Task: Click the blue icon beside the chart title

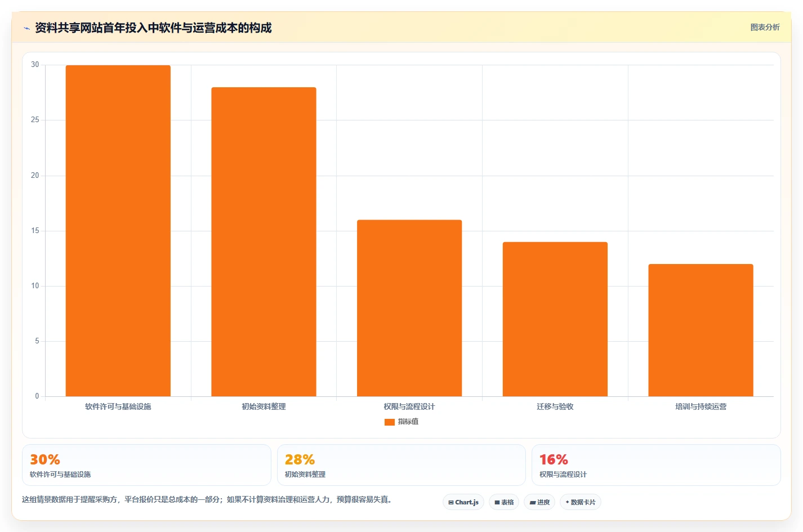Action: 26,28
